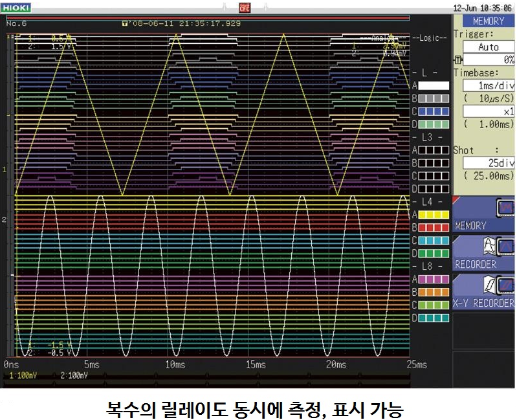517x420 pixels.
Task: Select L8 B orange swatch
Action: (x=434, y=293)
